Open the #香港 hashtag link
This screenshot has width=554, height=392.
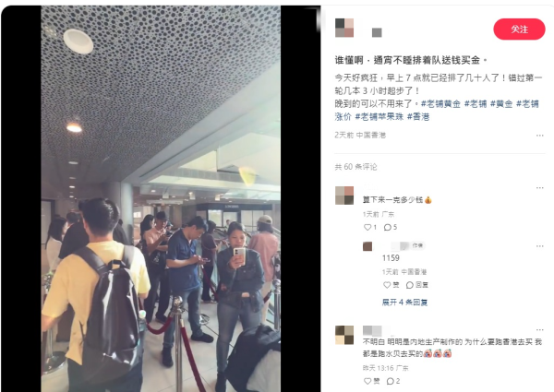click(x=418, y=117)
